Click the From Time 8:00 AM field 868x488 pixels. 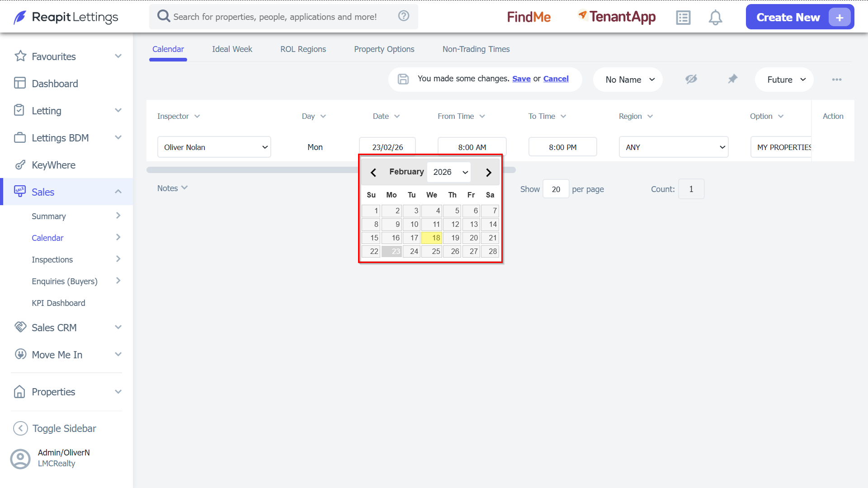(x=472, y=147)
